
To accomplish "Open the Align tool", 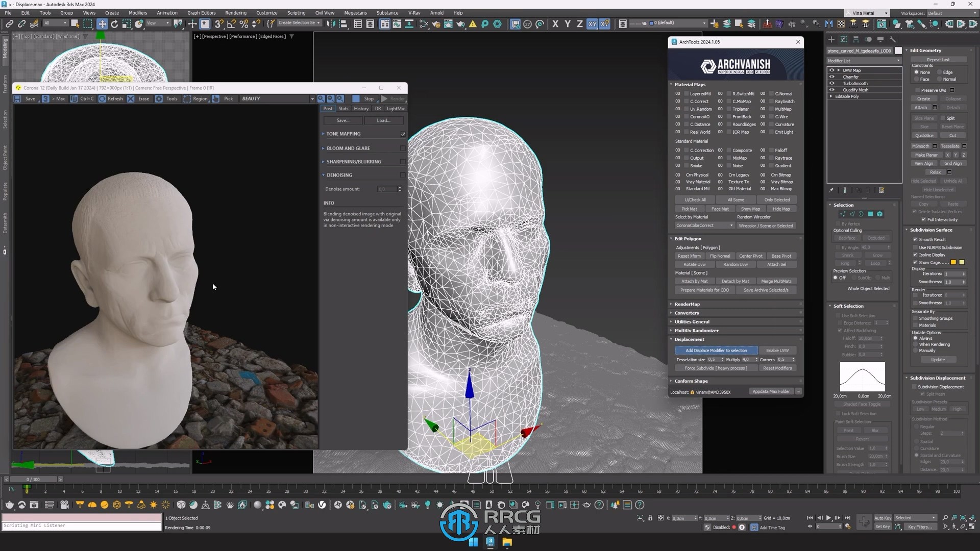I will tap(343, 24).
